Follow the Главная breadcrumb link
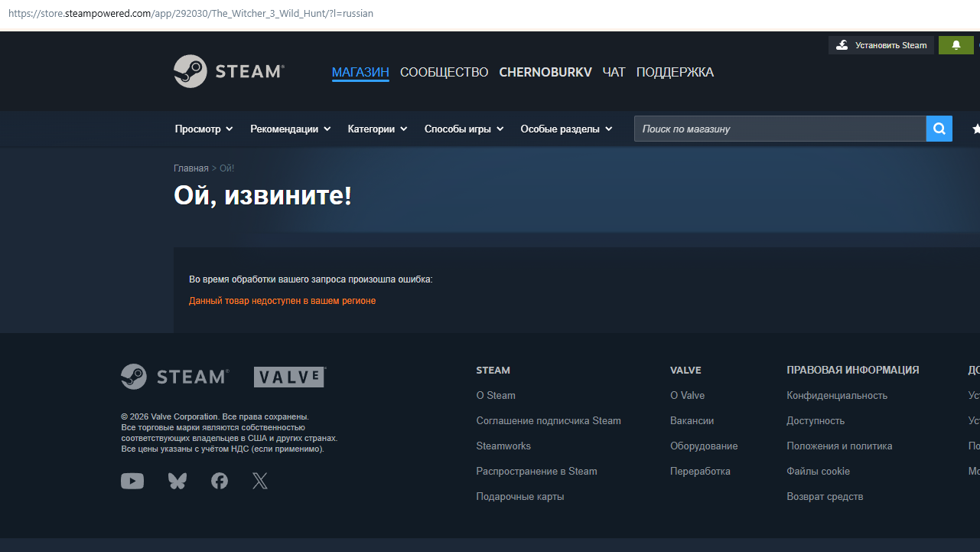 191,168
